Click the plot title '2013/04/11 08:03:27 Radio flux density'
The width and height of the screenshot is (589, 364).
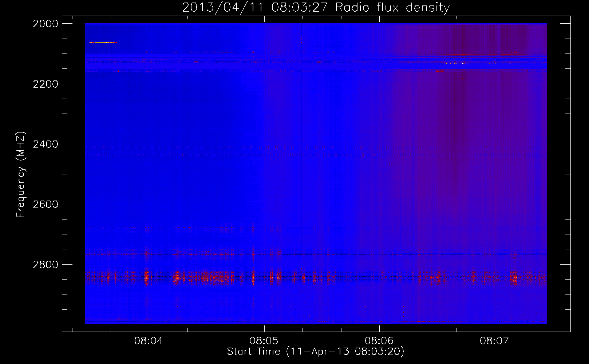[316, 7]
